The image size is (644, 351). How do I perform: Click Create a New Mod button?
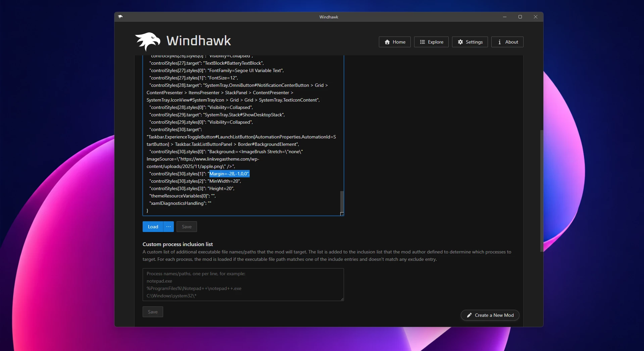pyautogui.click(x=490, y=315)
